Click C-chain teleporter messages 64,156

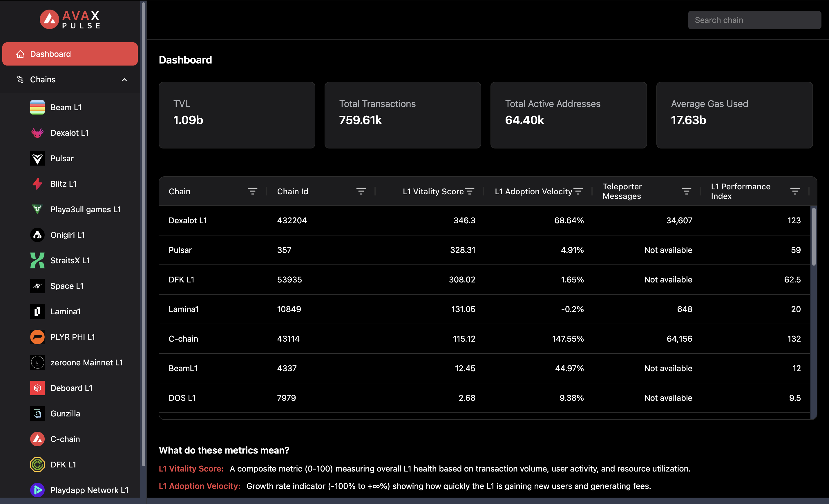click(x=679, y=339)
